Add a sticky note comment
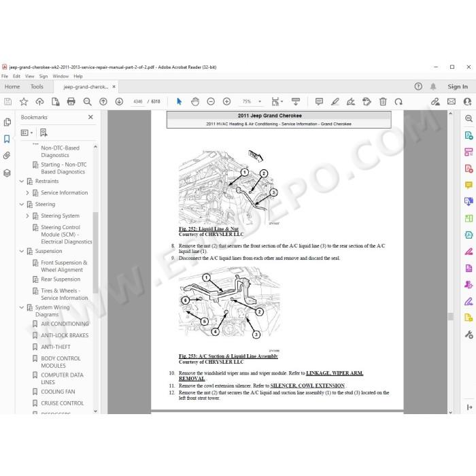This screenshot has width=476, height=476. [319, 101]
